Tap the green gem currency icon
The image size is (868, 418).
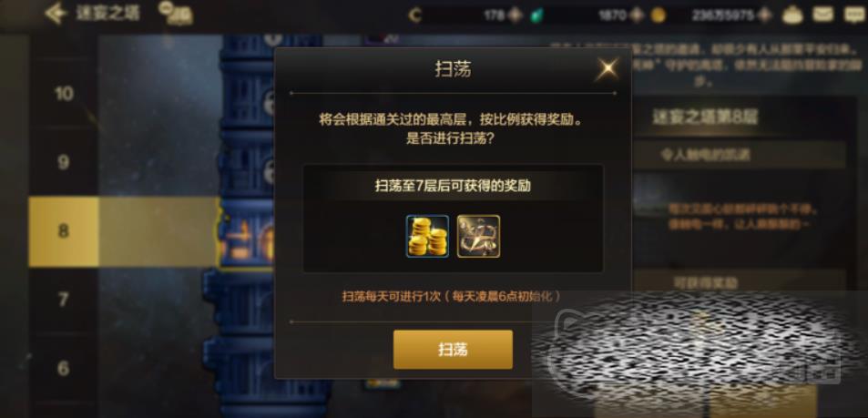[x=536, y=15]
